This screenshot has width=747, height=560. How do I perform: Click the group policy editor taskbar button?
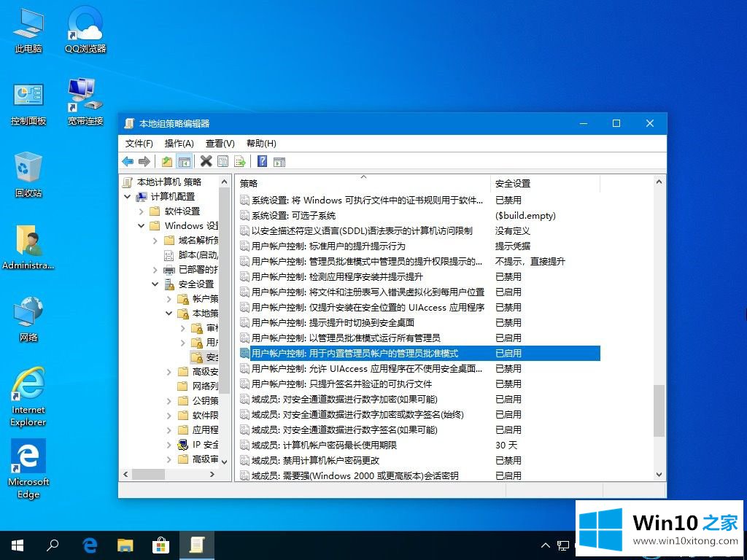(197, 545)
